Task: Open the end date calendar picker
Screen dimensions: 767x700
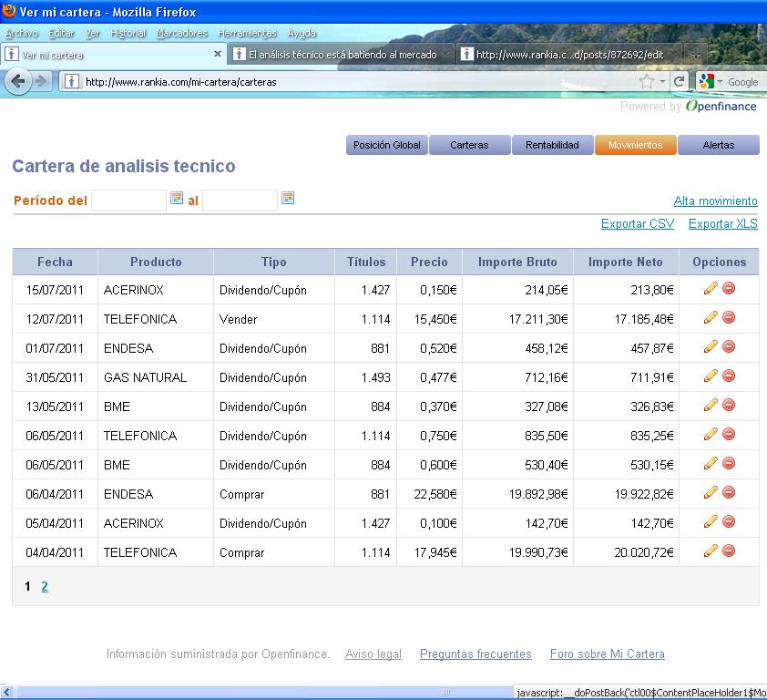Action: point(288,198)
